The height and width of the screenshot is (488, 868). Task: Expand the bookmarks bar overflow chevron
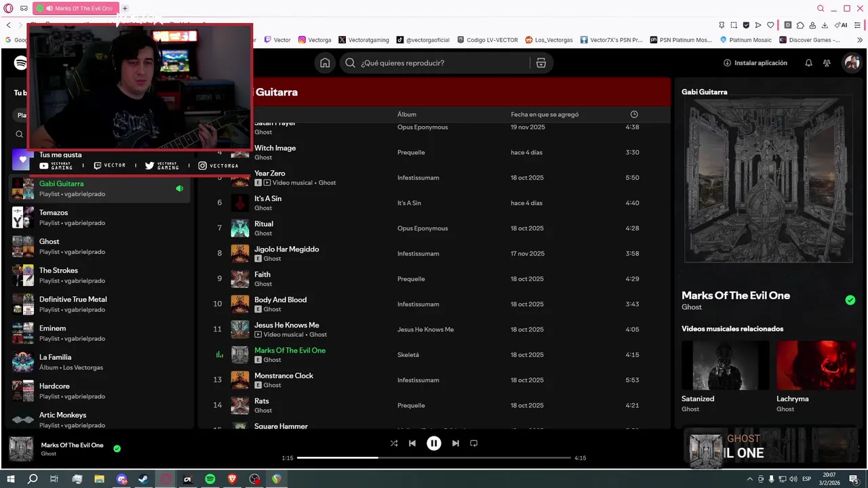pyautogui.click(x=860, y=40)
